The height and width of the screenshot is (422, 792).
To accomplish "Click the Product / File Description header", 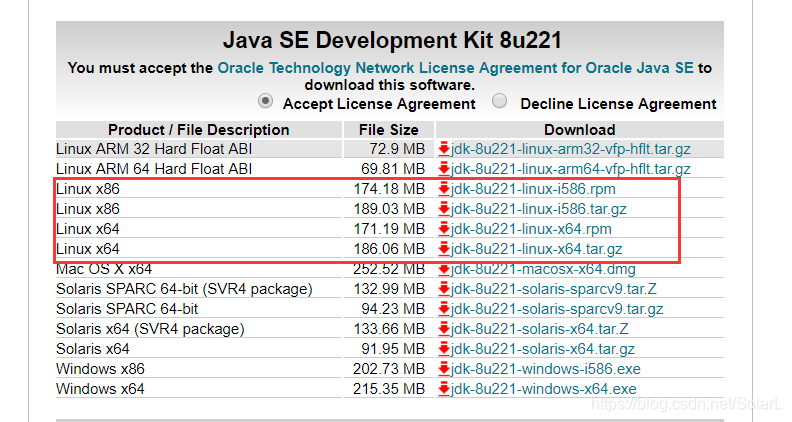I will point(199,130).
